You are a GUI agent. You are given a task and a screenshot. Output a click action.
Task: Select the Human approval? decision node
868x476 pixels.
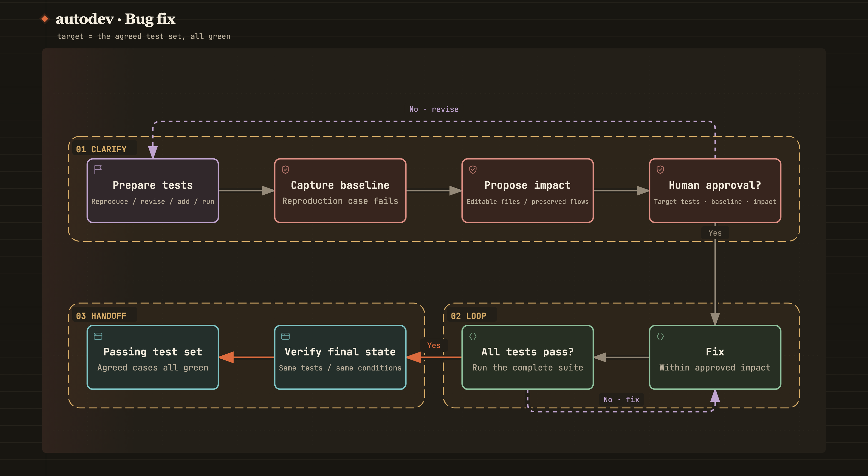pos(715,191)
